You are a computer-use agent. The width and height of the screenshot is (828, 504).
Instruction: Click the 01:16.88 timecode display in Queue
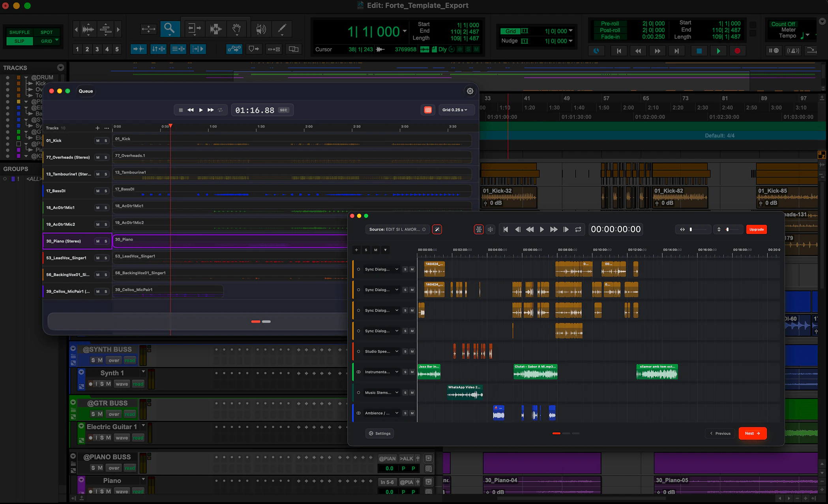point(262,110)
